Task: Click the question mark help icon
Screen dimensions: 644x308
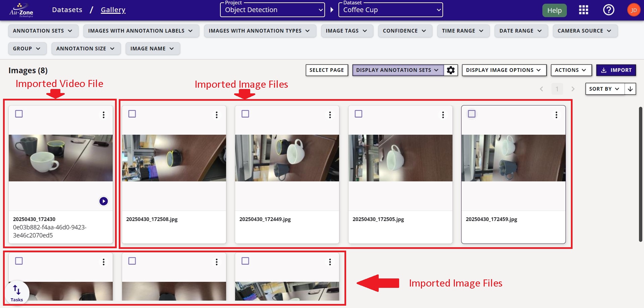Action: click(x=608, y=10)
